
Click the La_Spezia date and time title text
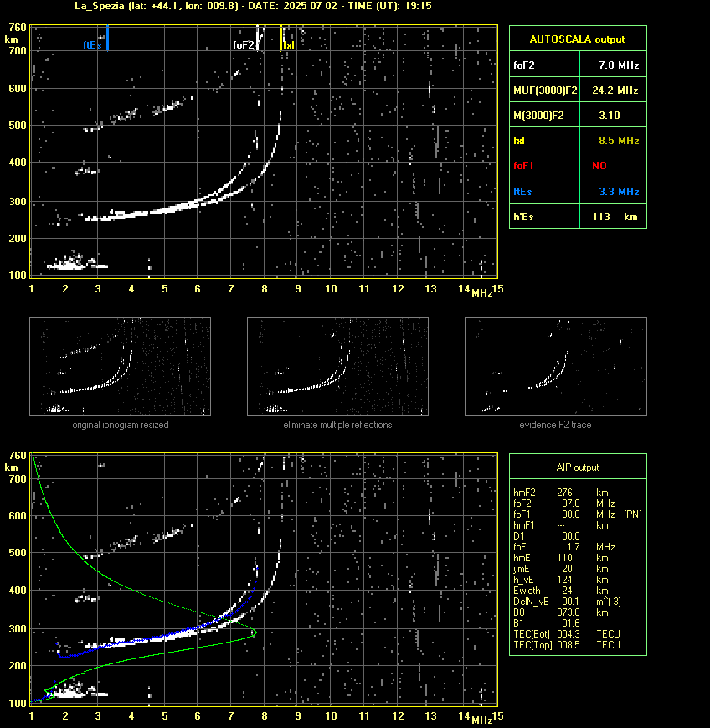[x=254, y=6]
